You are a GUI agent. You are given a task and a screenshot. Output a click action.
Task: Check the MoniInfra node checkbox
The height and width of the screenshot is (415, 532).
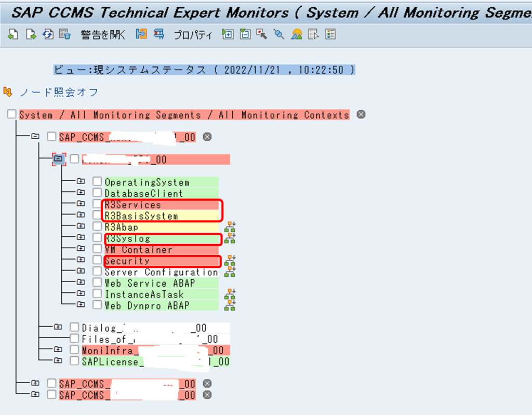[74, 349]
